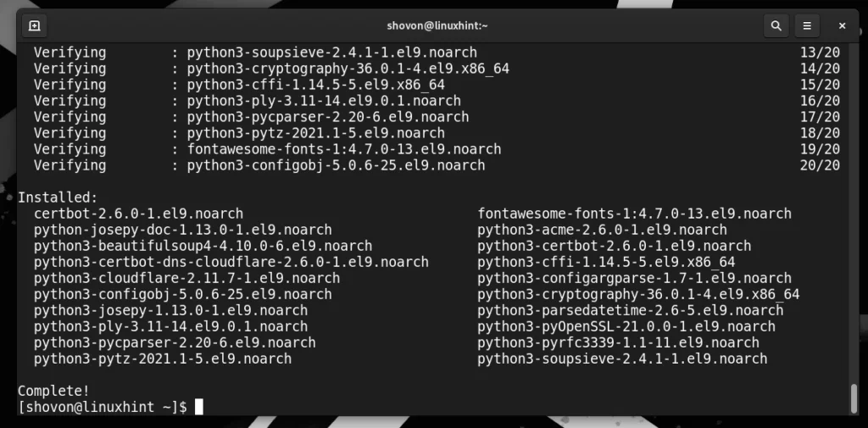Image resolution: width=868 pixels, height=428 pixels.
Task: Click the vertical scrollbar thumb
Action: click(x=854, y=397)
